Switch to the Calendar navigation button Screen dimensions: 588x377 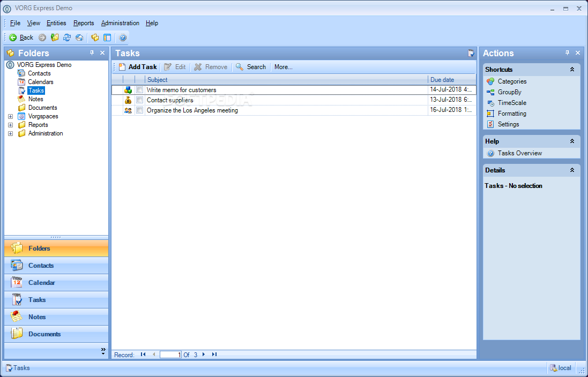(56, 283)
